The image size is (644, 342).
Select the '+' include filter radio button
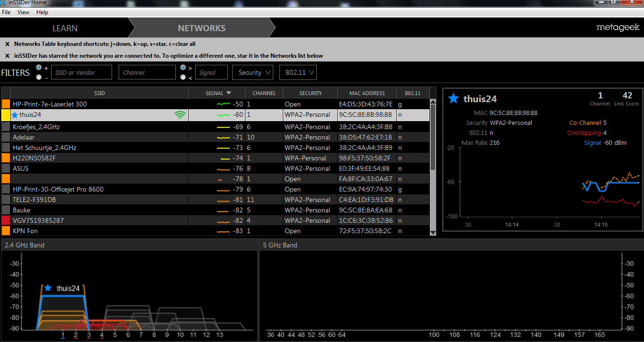click(39, 68)
